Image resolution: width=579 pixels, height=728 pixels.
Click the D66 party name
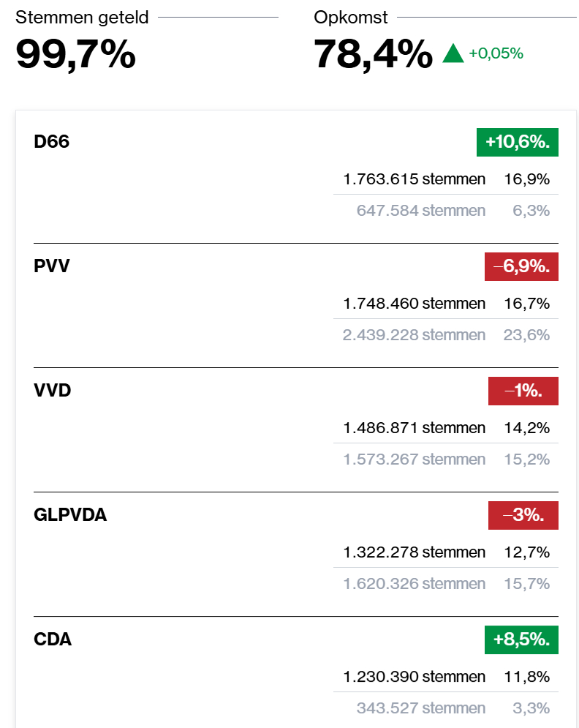(x=52, y=142)
